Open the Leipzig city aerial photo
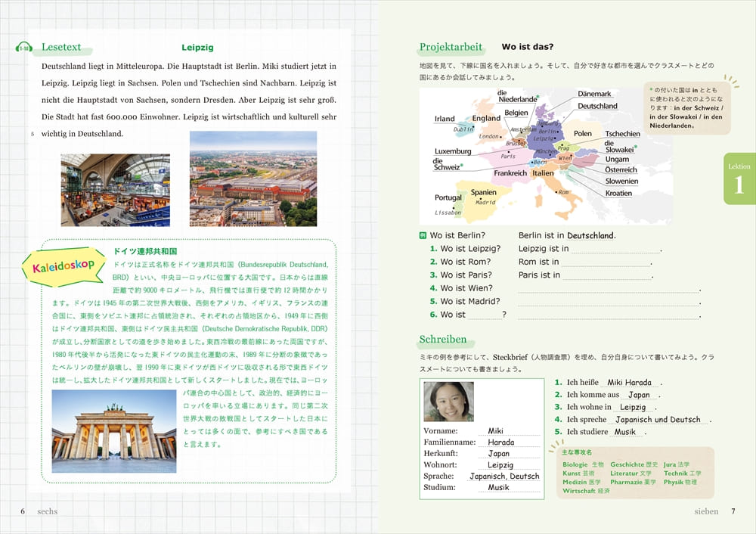Screen dimensions: 756x534 (253, 179)
